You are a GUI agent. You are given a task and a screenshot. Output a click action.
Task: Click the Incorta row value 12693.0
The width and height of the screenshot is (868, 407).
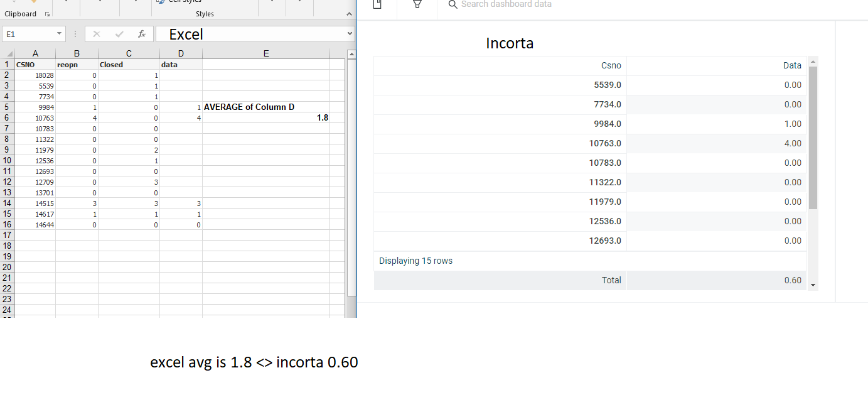pyautogui.click(x=605, y=241)
